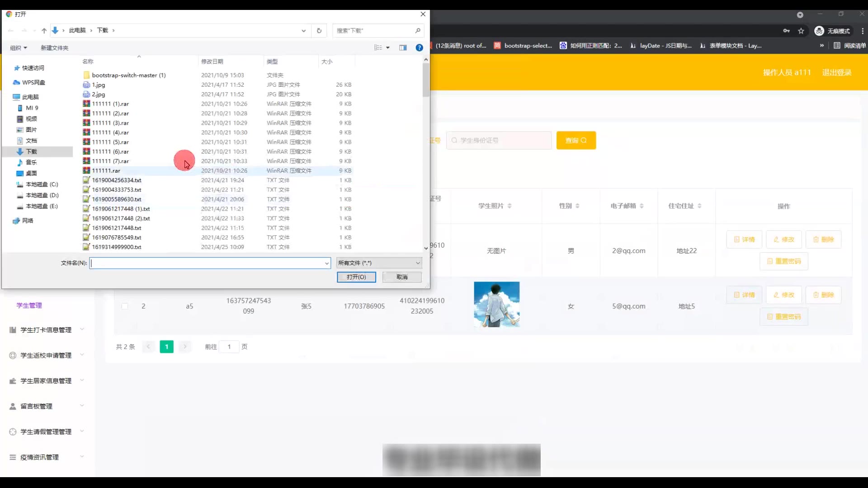
Task: Open the 组织 menu
Action: coord(19,48)
